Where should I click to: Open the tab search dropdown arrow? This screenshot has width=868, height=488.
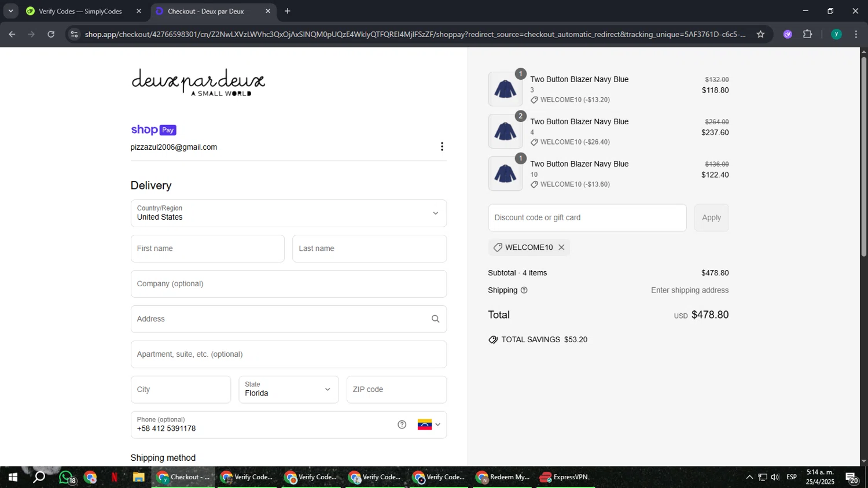pyautogui.click(x=10, y=11)
